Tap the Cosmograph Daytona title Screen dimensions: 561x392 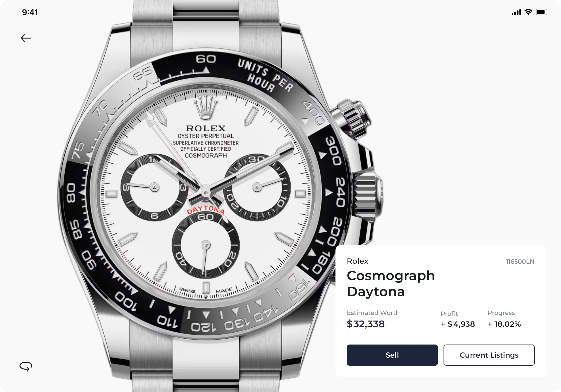coord(391,283)
